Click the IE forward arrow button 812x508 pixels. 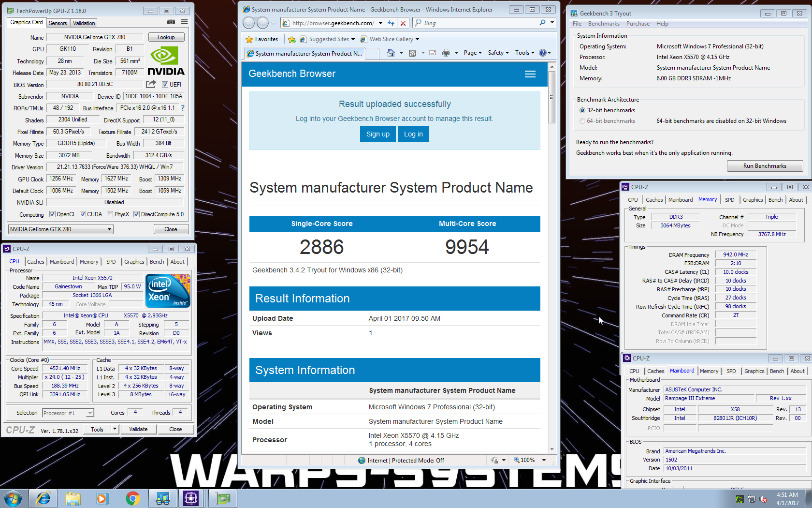point(262,23)
